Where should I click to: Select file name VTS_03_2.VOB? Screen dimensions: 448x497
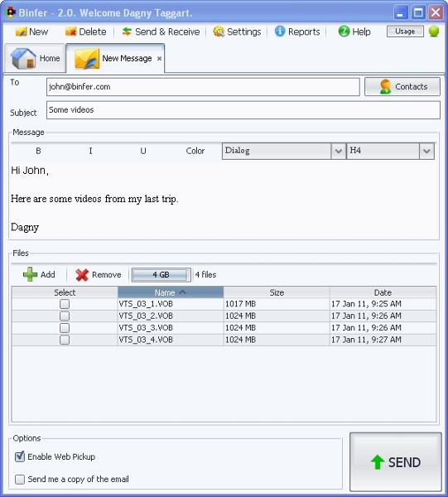click(146, 316)
